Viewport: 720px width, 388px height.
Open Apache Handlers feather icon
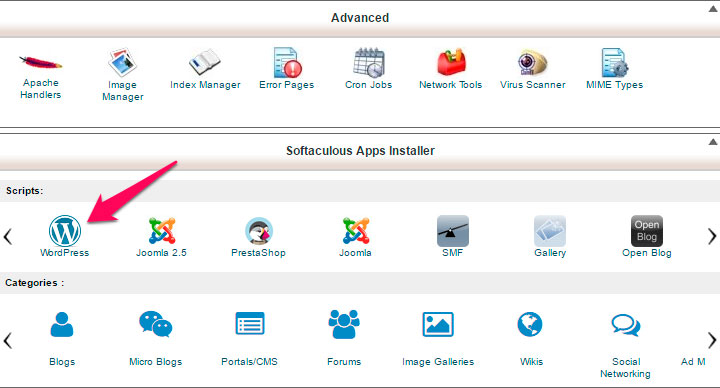(40, 62)
